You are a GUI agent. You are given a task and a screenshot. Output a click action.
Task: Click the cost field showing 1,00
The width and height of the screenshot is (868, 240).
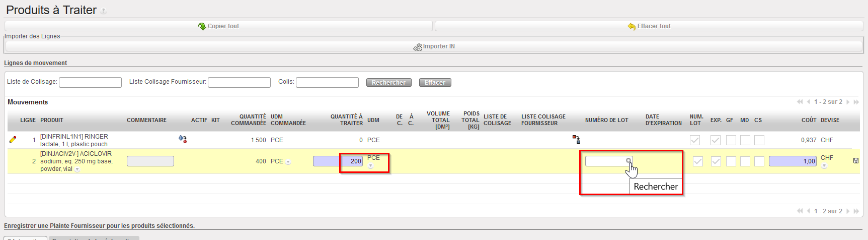coord(793,161)
